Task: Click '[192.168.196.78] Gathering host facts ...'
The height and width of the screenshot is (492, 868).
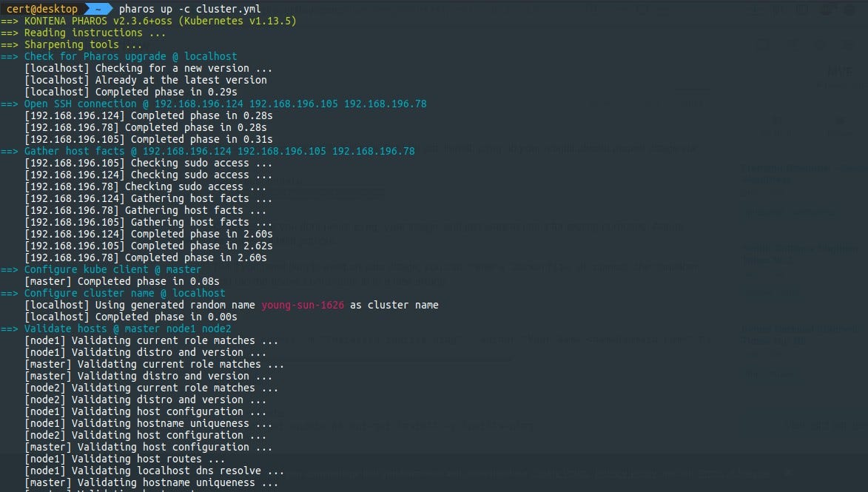Action: (146, 210)
